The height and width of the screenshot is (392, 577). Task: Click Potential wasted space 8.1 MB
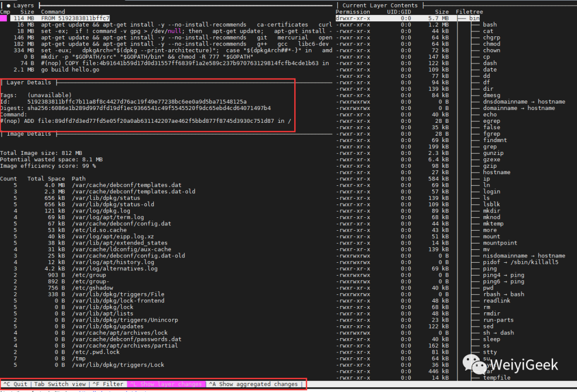[51, 160]
